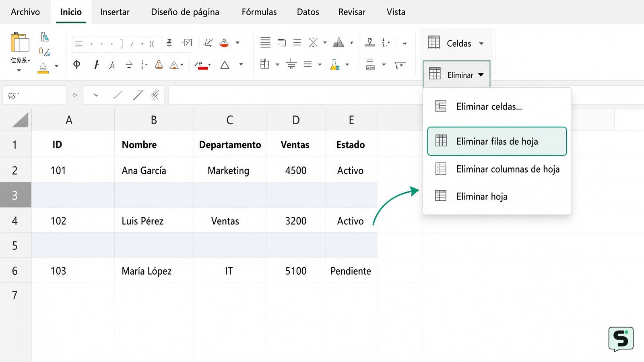Image resolution: width=644 pixels, height=362 pixels.
Task: Click cell with ID 103
Action: click(73, 271)
